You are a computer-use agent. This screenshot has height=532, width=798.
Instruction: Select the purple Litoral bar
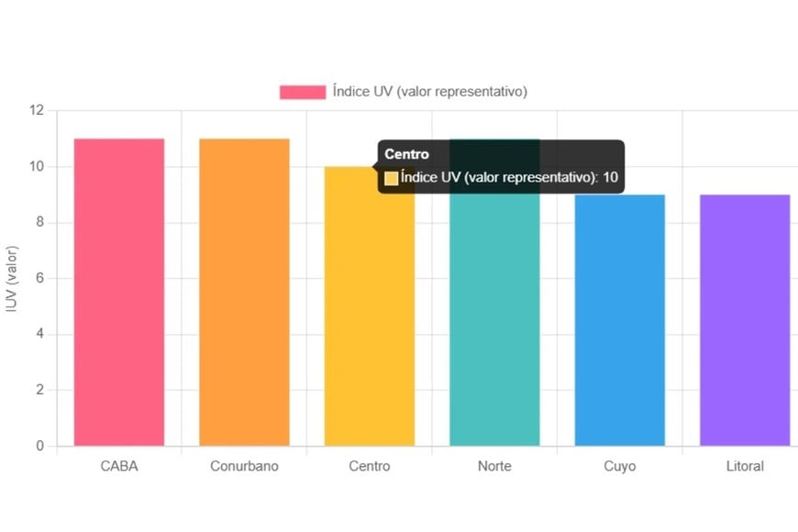(745, 320)
